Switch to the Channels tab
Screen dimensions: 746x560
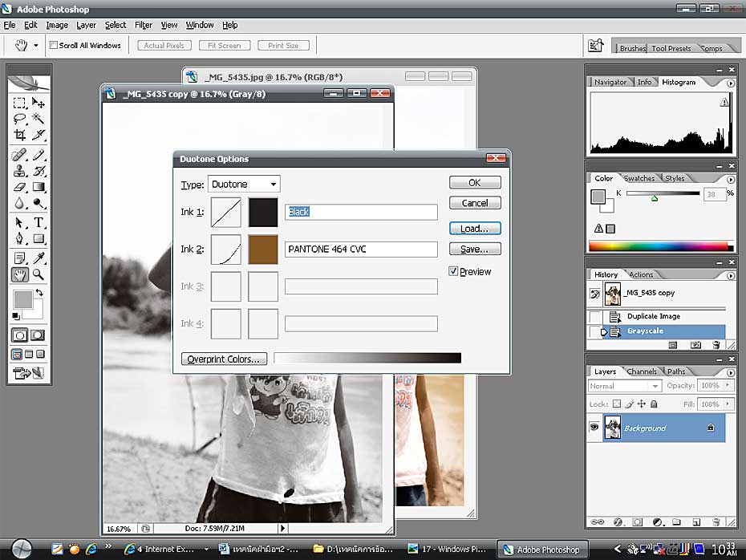642,371
